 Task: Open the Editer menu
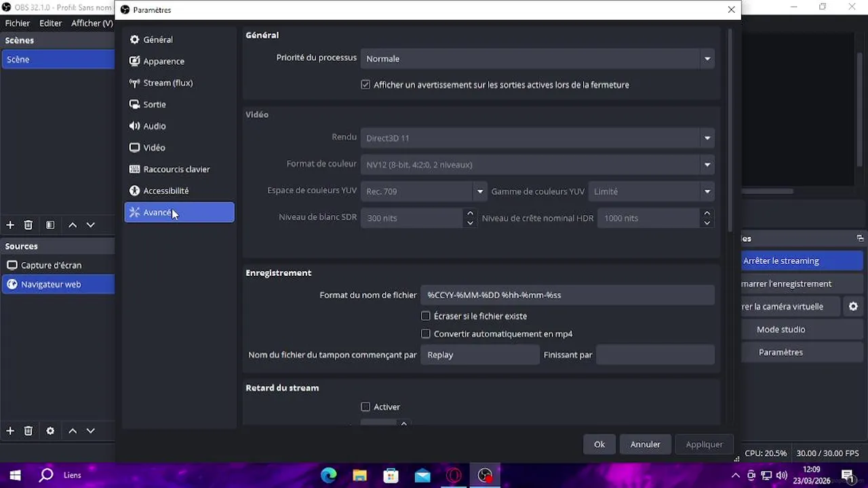tap(51, 23)
